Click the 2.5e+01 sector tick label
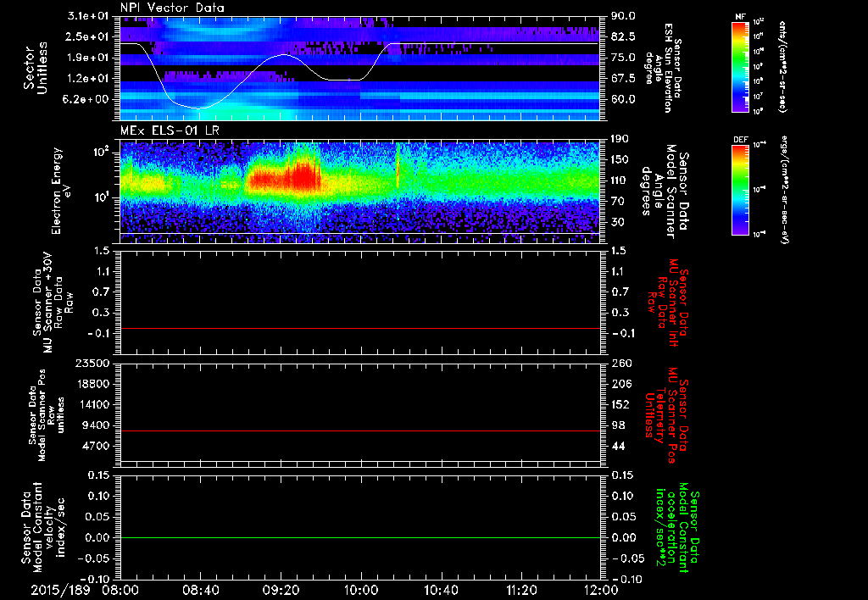 tap(88, 36)
